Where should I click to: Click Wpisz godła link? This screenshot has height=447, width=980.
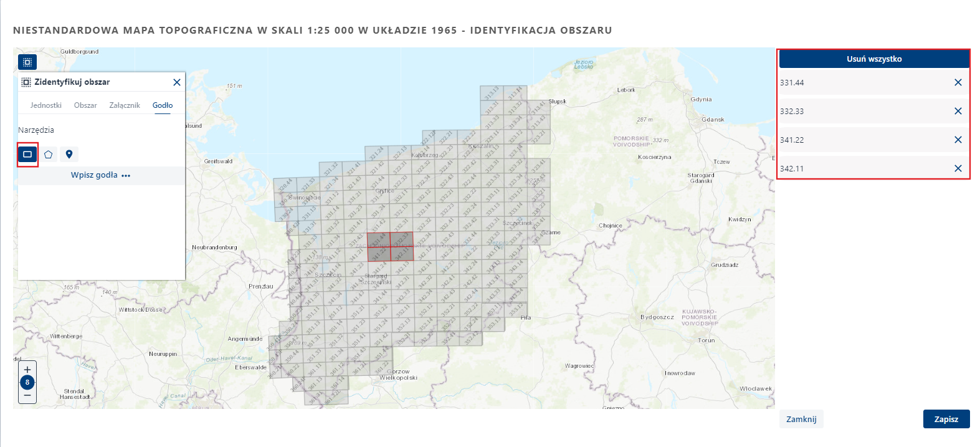(100, 175)
